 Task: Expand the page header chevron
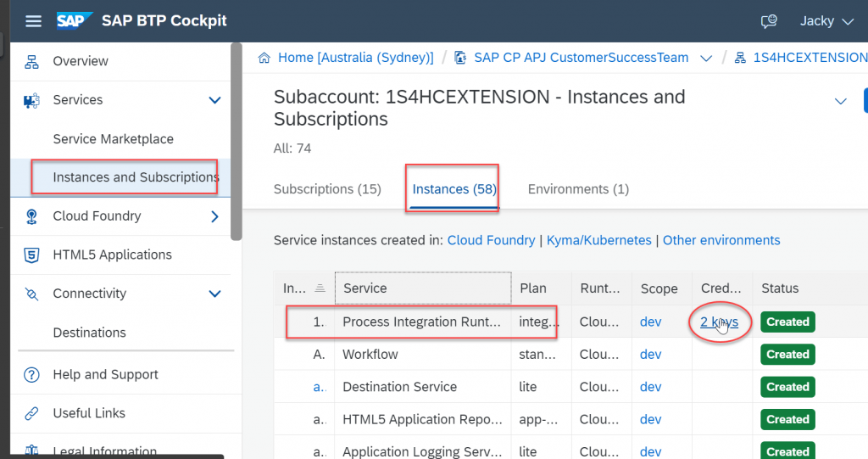coord(840,102)
